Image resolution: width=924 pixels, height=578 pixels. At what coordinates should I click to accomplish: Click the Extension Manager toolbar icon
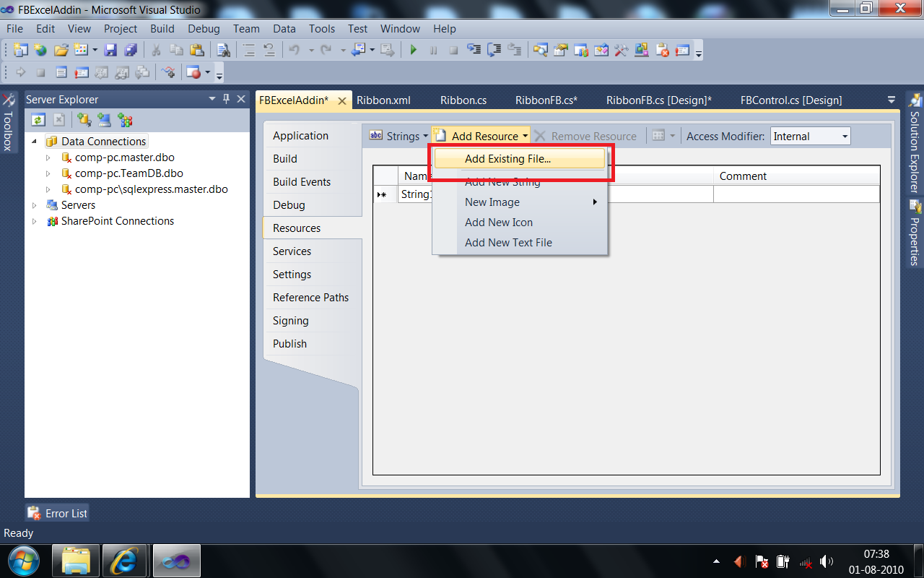pos(642,50)
